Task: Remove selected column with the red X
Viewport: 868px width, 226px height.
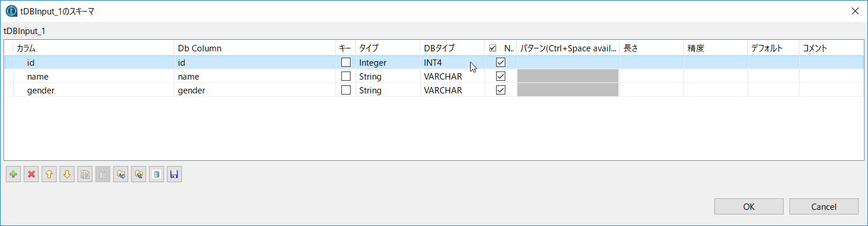Action: [x=31, y=174]
